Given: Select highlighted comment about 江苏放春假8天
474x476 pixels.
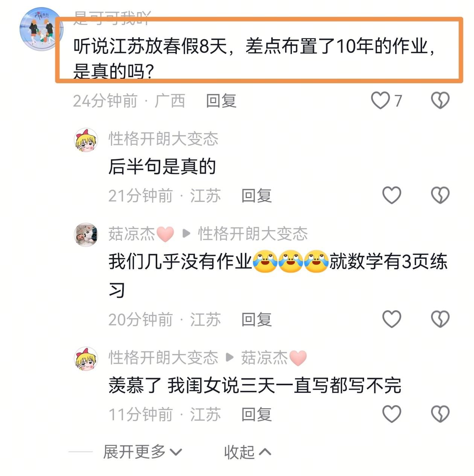Looking at the screenshot, I should (259, 50).
